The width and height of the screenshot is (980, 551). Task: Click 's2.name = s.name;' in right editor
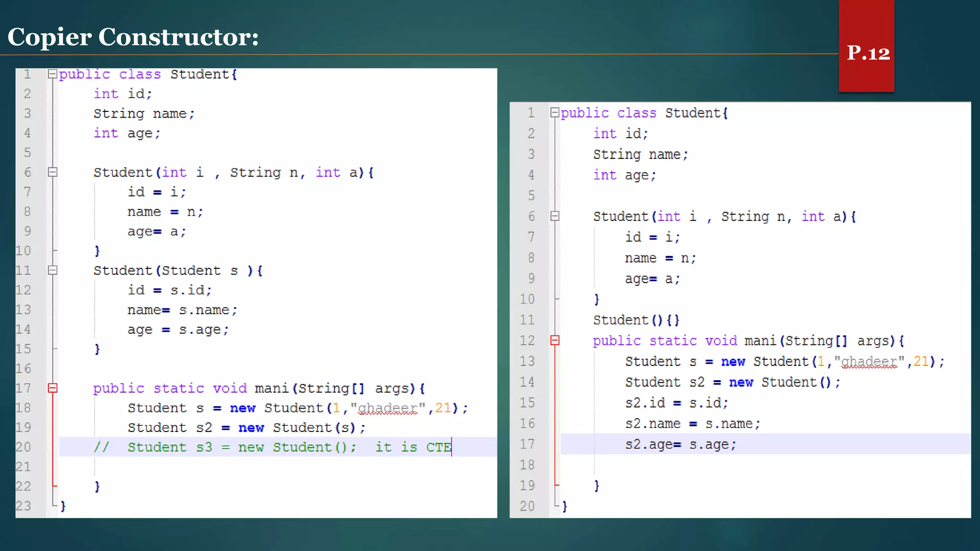(x=693, y=424)
